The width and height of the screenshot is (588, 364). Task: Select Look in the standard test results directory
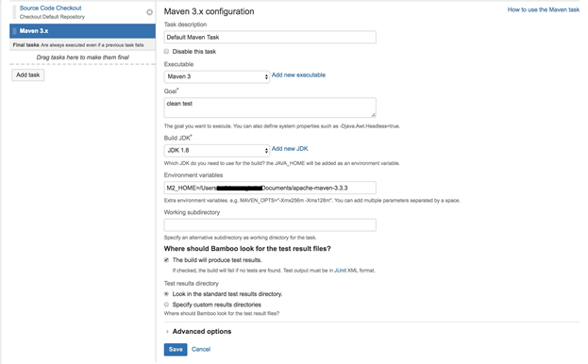click(x=166, y=294)
